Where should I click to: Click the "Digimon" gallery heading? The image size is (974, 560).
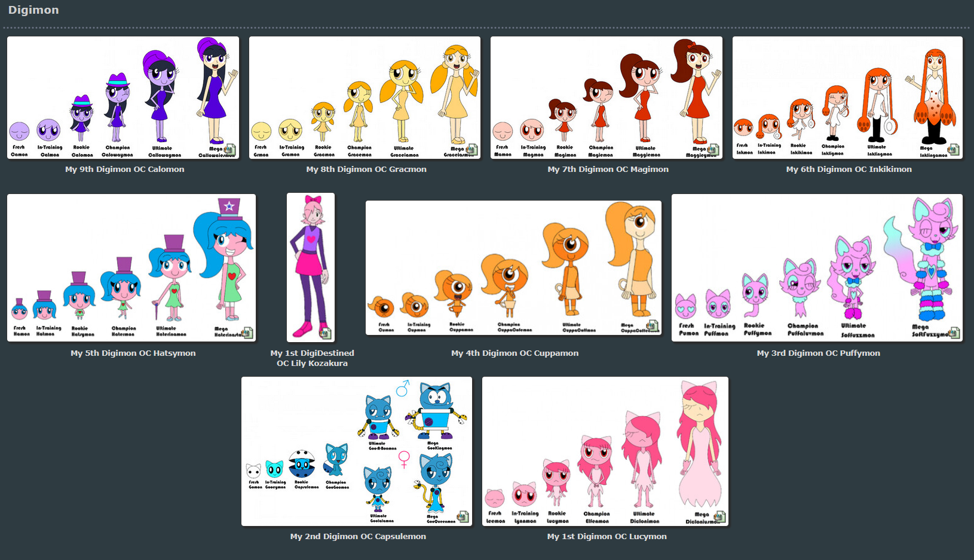tap(33, 10)
